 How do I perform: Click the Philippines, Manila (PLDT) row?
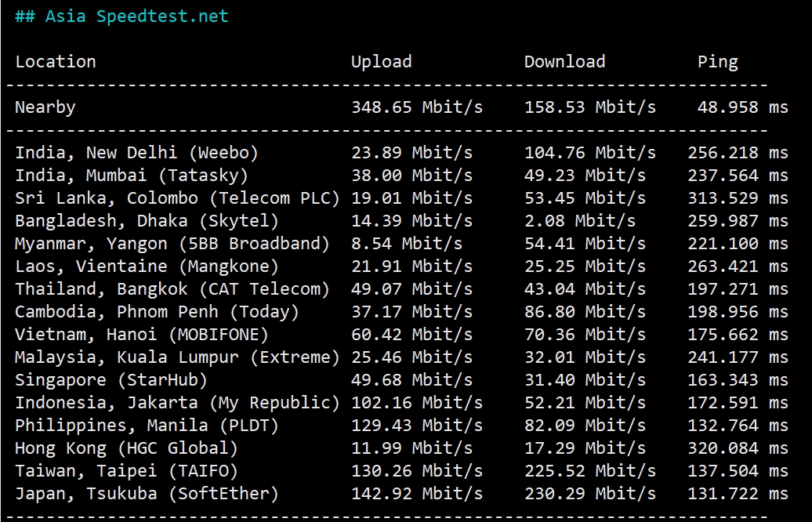click(x=147, y=426)
